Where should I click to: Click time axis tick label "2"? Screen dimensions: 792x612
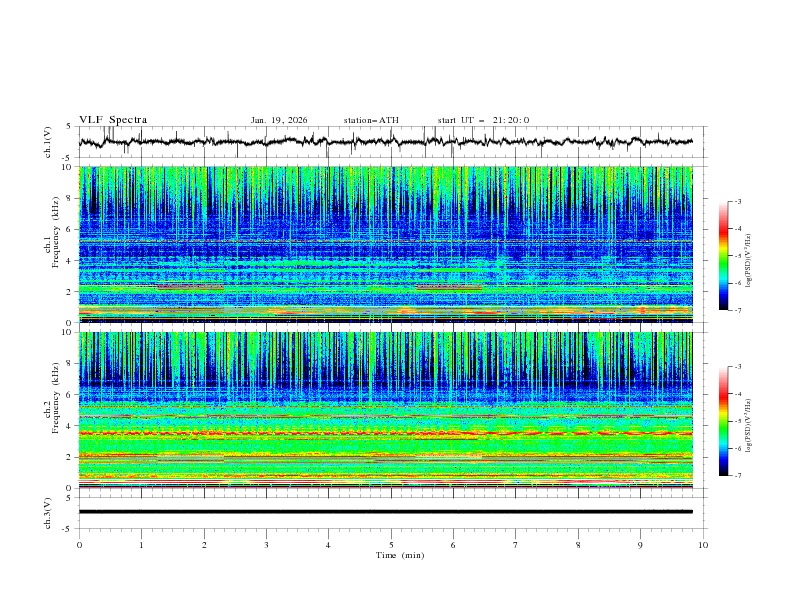[204, 545]
